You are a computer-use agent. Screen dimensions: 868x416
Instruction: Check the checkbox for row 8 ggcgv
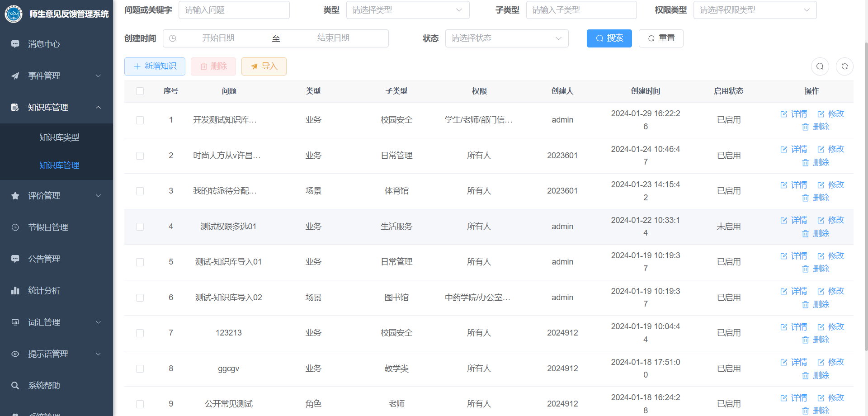click(x=140, y=369)
